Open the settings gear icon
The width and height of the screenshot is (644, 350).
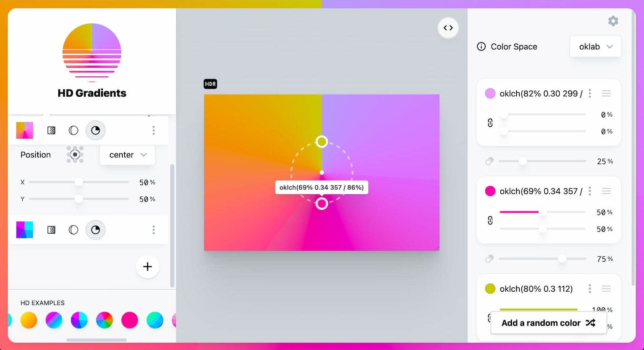pos(613,21)
